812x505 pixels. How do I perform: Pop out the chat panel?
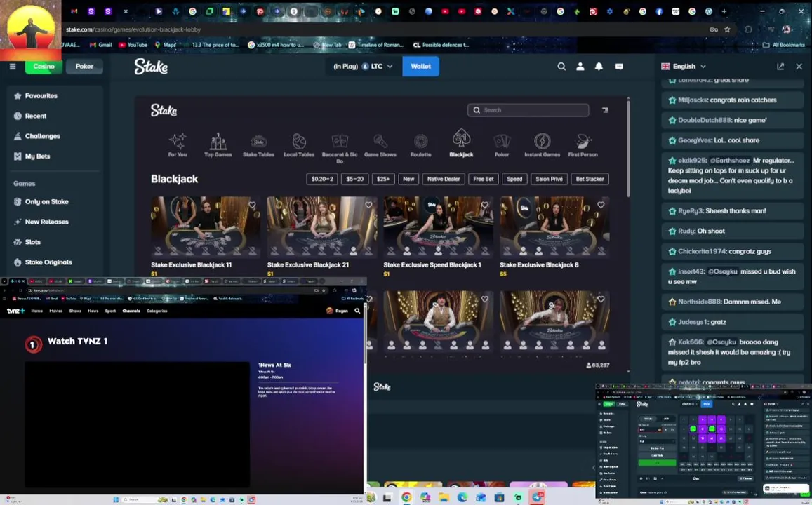780,66
